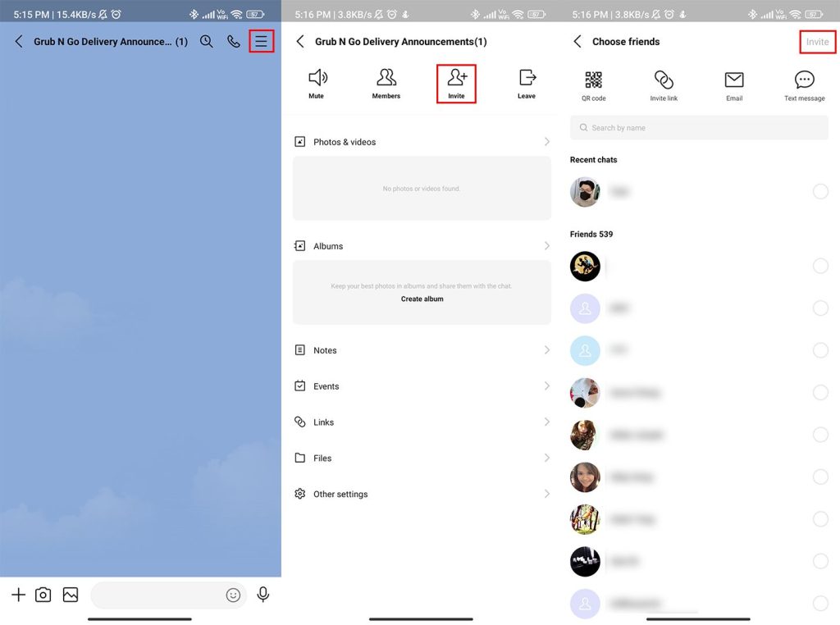
Task: Open the Events row
Action: point(422,386)
